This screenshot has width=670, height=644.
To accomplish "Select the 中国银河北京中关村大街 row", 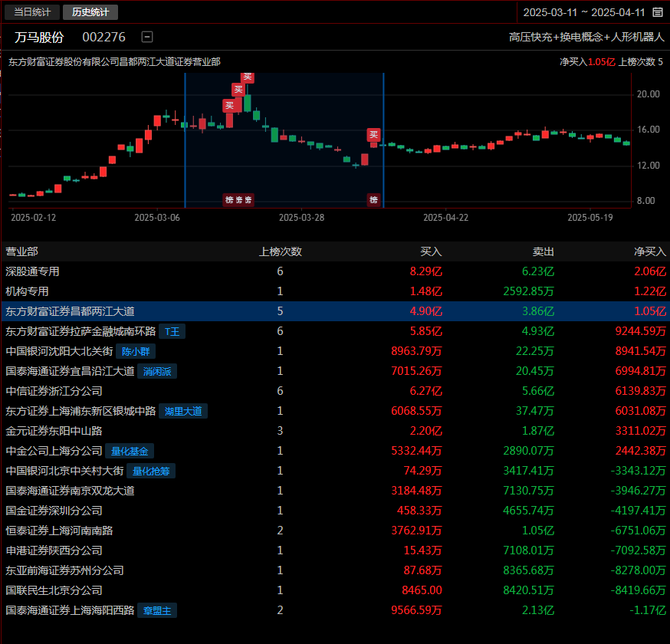I will point(335,471).
